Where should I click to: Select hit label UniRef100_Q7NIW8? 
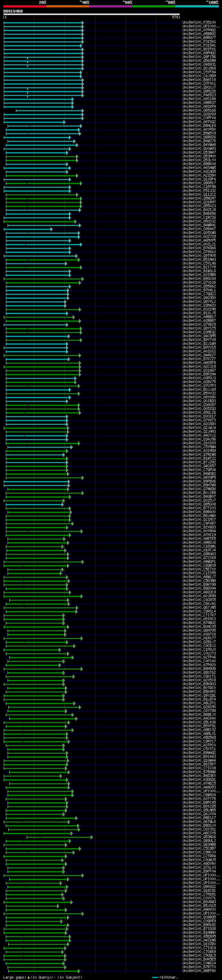point(199,454)
